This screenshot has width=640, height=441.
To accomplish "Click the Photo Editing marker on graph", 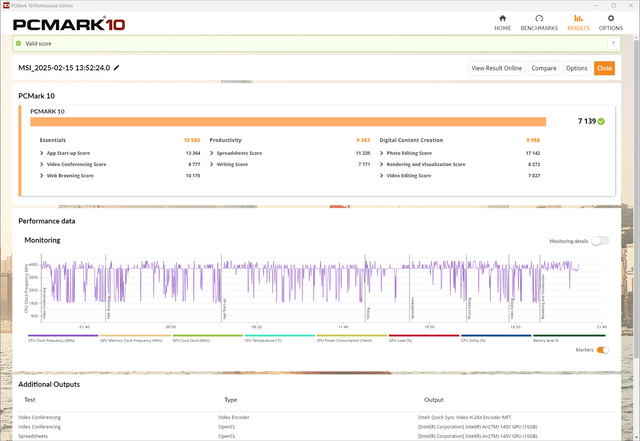I will click(469, 308).
